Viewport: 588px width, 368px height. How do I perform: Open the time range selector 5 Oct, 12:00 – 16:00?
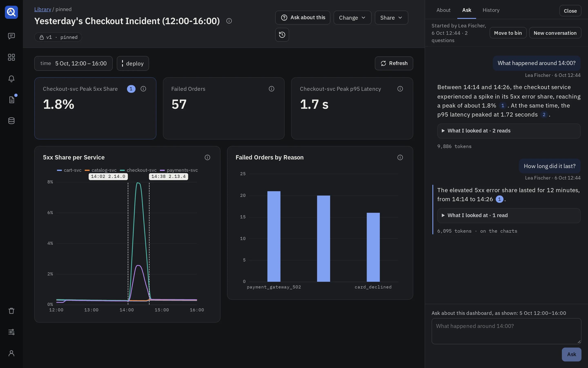(73, 64)
